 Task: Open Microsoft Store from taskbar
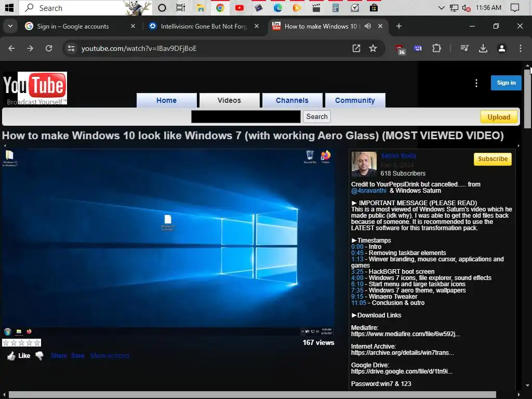tap(374, 8)
